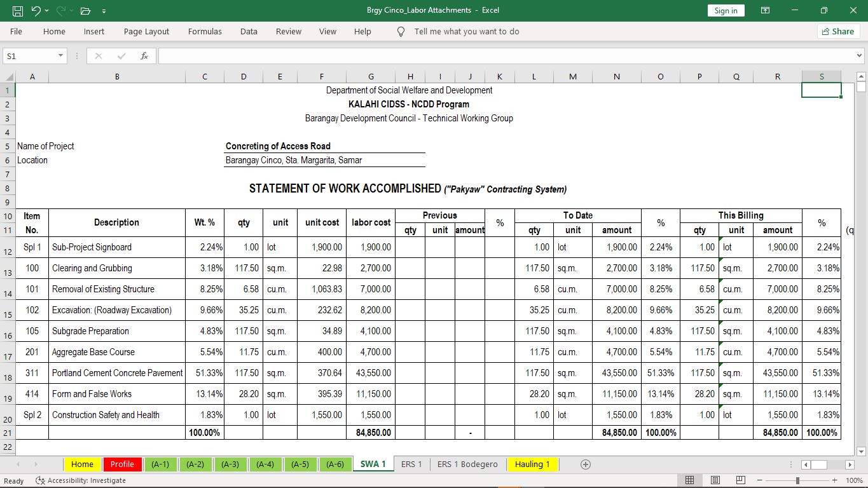Switch to Page Break Preview
The height and width of the screenshot is (488, 868).
click(x=741, y=481)
